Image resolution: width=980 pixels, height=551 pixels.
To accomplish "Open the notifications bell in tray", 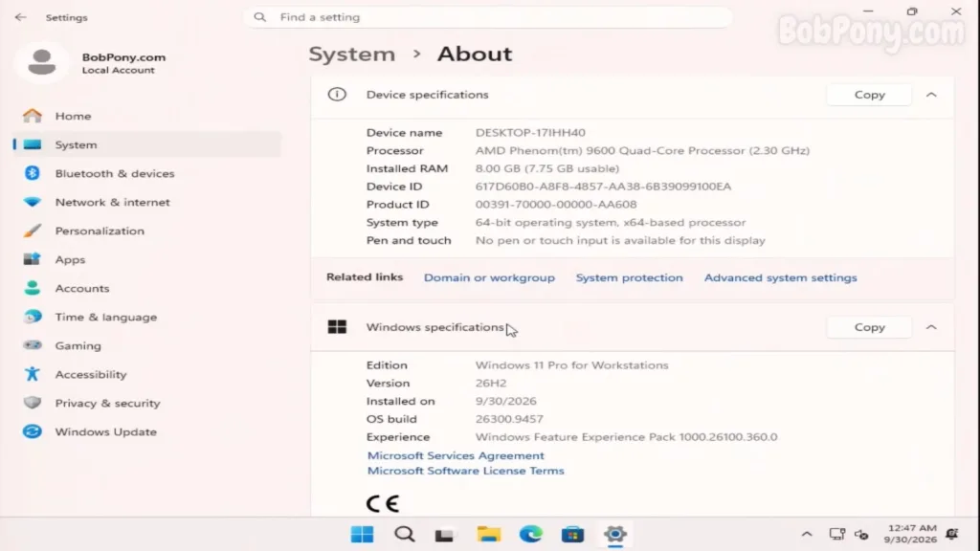I will tap(952, 534).
